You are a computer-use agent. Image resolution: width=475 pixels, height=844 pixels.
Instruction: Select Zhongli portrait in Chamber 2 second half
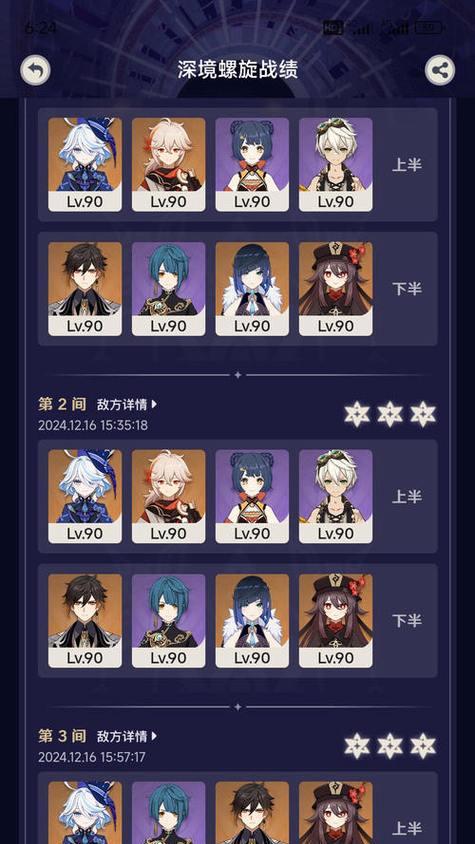tap(85, 621)
